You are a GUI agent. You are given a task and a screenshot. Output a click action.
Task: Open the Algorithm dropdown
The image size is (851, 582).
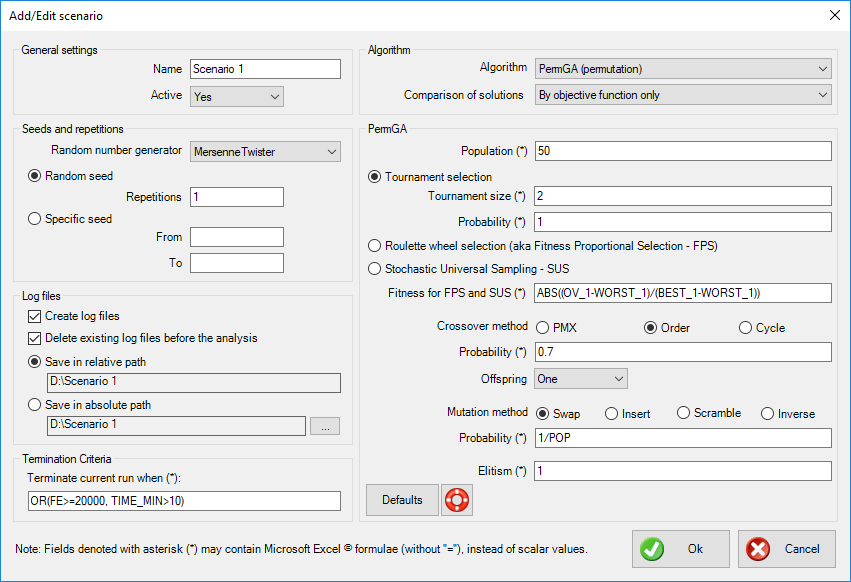(683, 69)
